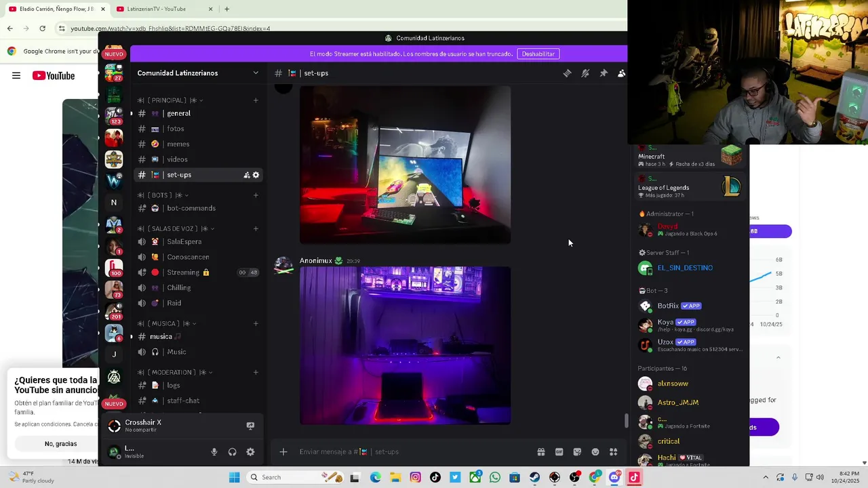Open server with 123 badge in sidebar
Viewport: 868px width, 488px height.
tap(114, 115)
